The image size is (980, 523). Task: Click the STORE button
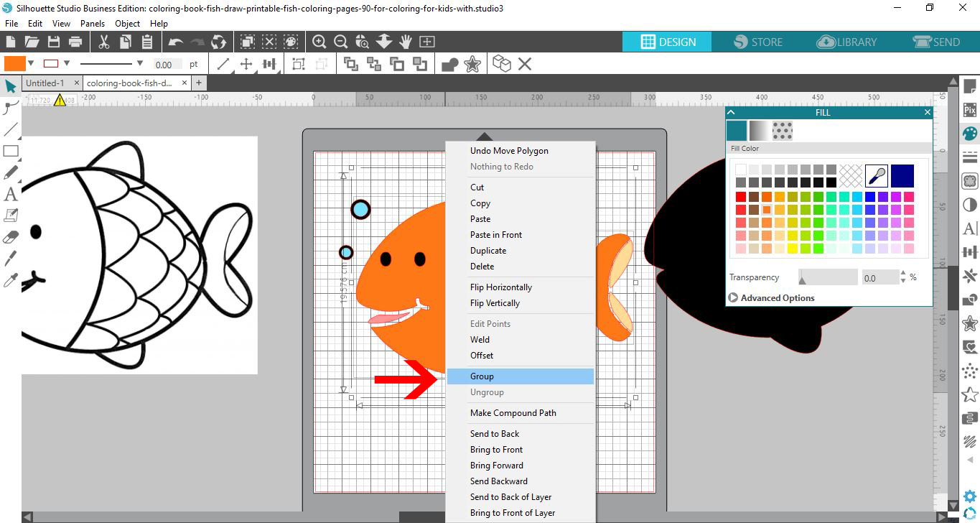point(757,42)
